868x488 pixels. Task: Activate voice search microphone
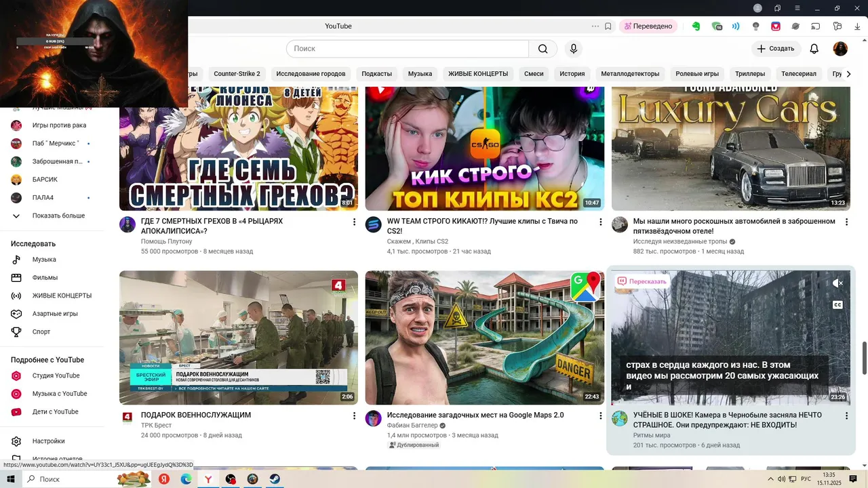coord(574,49)
